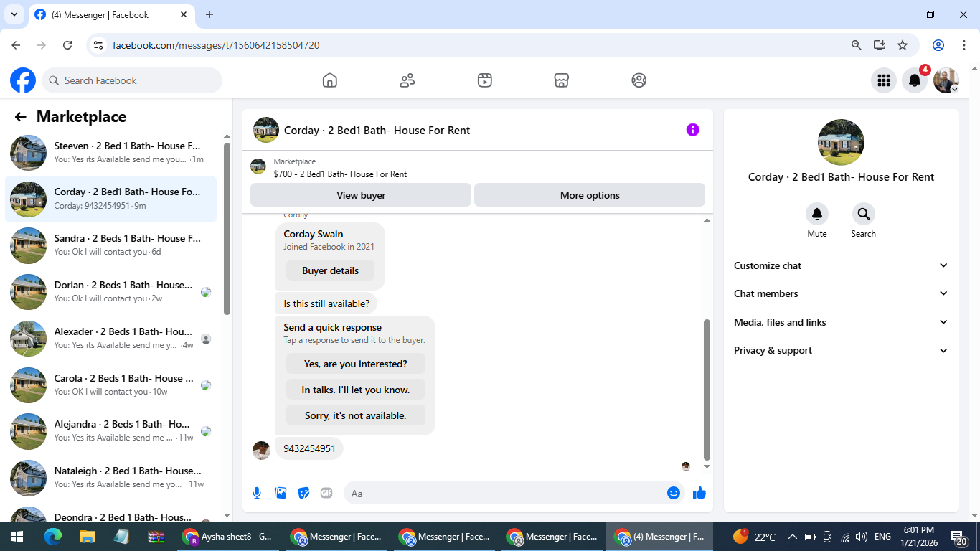Switch to Aysha sheet8 taskbar window

(228, 537)
